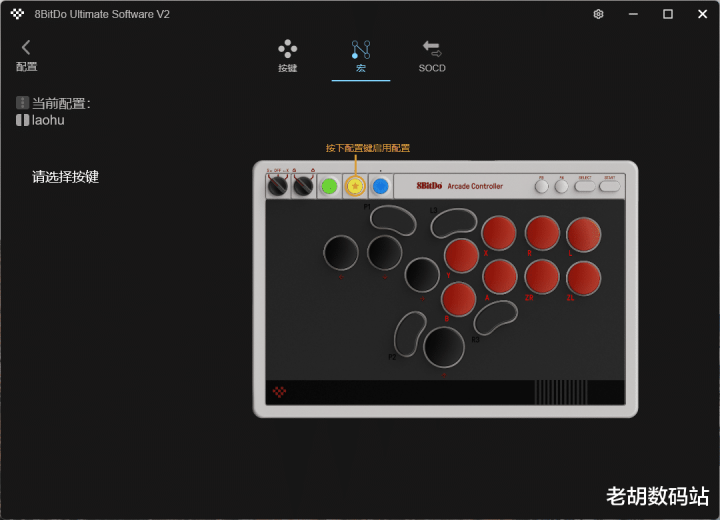The height and width of the screenshot is (520, 720).
Task: Click the START pill button on controller
Action: click(609, 186)
